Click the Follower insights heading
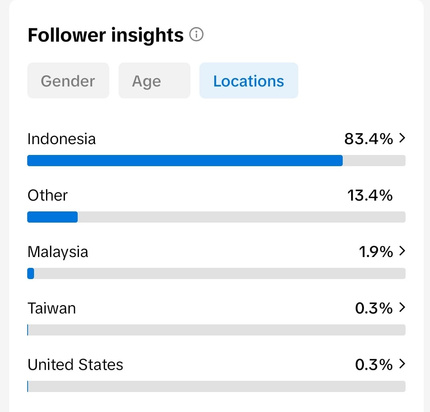Viewport: 430px width, 412px height. 106,35
